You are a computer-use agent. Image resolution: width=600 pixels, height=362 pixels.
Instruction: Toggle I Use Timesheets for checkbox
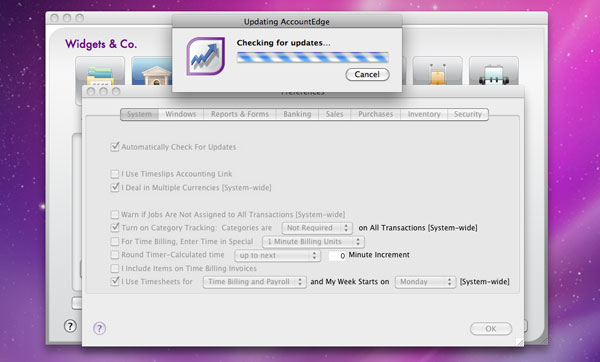point(115,282)
